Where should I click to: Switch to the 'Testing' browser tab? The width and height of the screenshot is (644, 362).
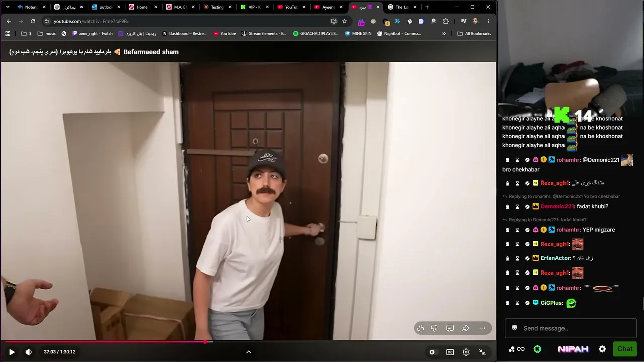217,7
